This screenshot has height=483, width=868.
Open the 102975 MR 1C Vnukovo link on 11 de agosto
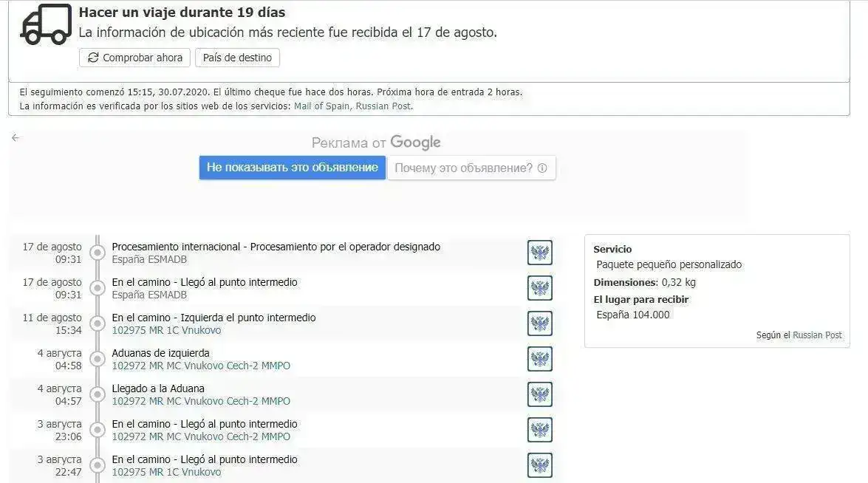tap(166, 330)
